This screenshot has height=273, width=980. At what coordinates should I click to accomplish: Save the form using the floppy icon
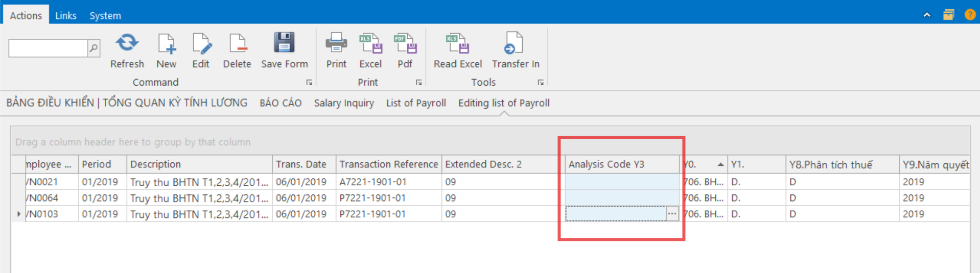[x=284, y=44]
